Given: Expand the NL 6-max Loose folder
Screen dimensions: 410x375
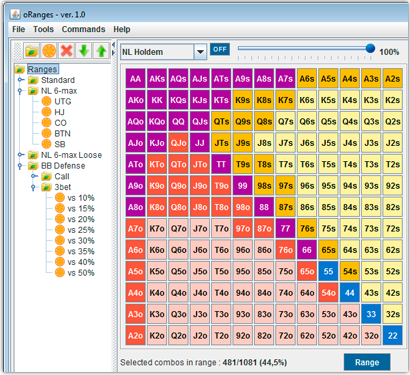Looking at the screenshot, I should coord(21,155).
